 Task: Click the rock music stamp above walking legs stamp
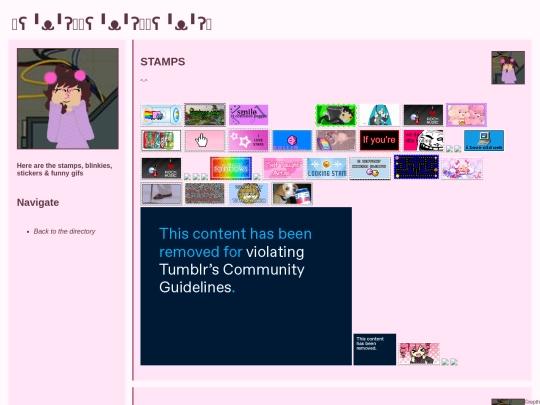[161, 168]
